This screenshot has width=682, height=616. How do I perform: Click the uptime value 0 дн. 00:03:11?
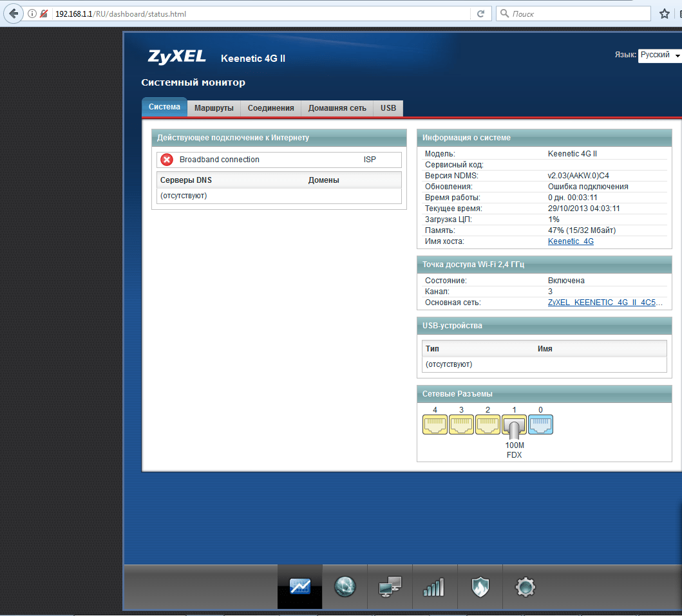573,198
